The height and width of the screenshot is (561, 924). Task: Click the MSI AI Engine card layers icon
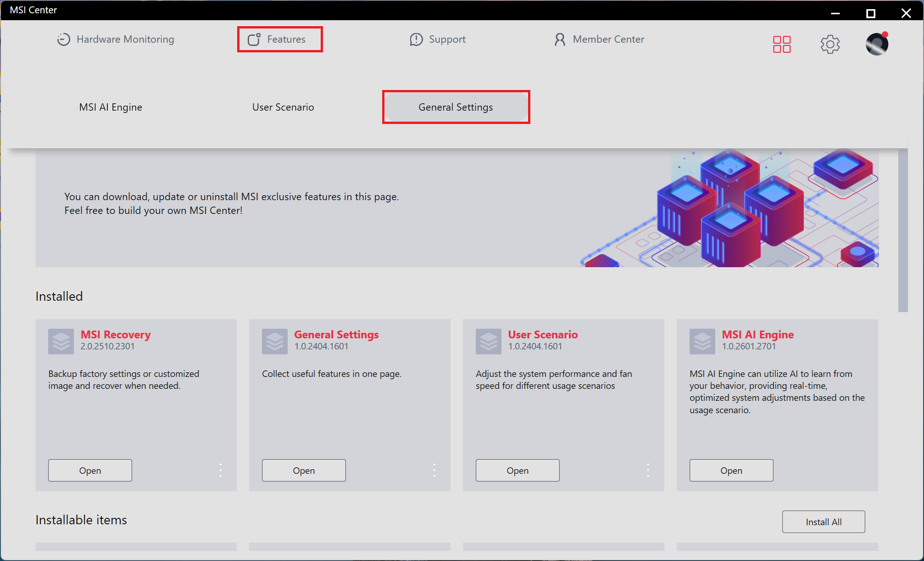click(x=702, y=341)
